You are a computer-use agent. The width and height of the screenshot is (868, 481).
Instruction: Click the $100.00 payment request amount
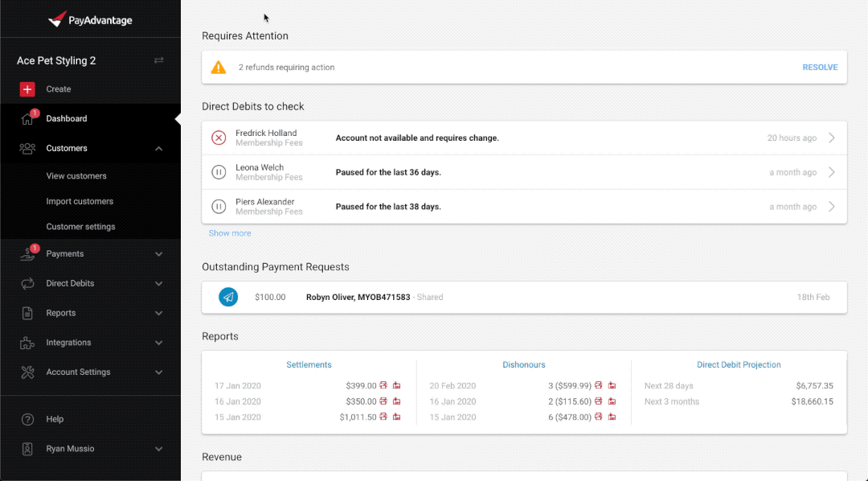coord(270,297)
